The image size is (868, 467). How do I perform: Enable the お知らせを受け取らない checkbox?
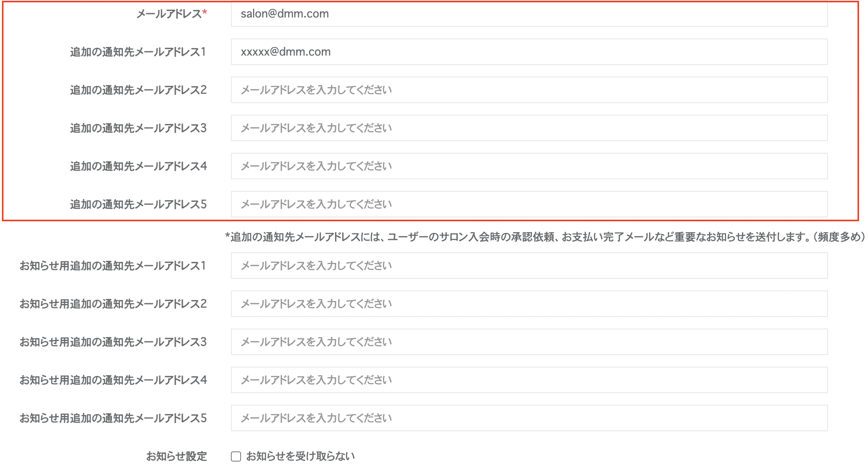point(236,457)
